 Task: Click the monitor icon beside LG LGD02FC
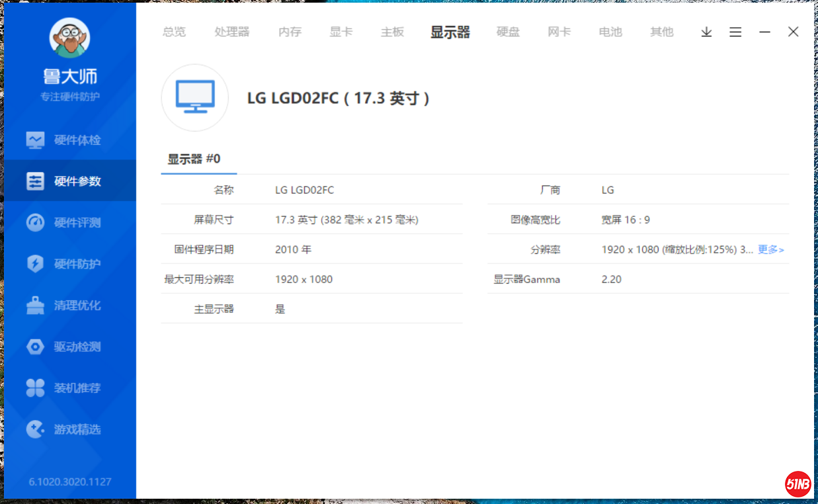pyautogui.click(x=195, y=97)
